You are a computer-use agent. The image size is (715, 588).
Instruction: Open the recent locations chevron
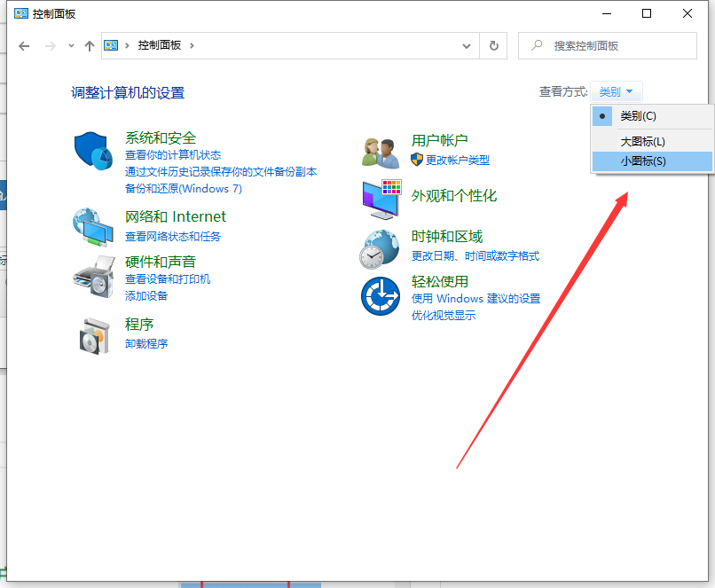71,46
